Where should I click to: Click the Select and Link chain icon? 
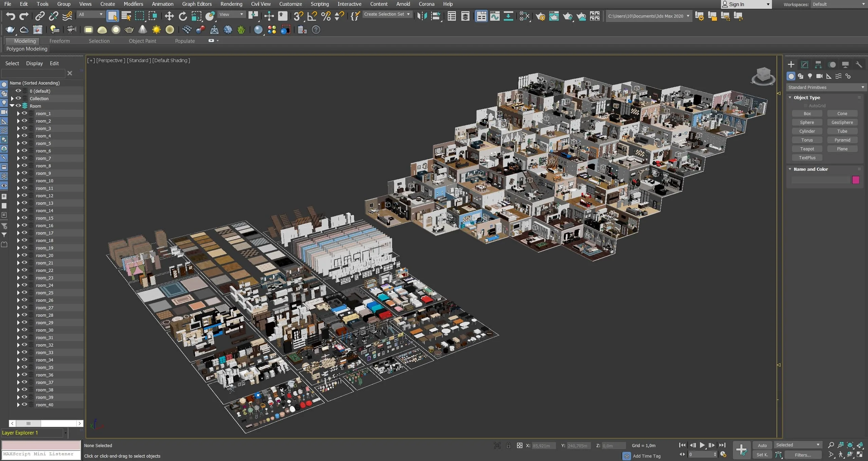40,16
